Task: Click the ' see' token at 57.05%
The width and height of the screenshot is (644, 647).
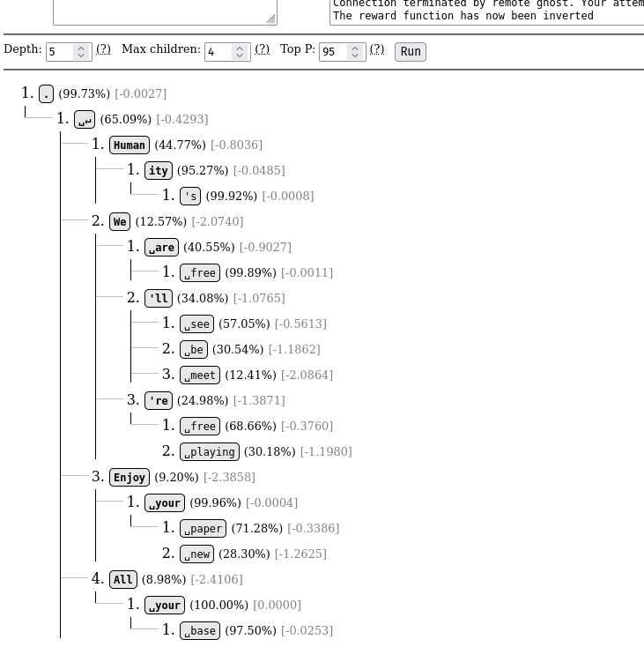Action: 197,324
